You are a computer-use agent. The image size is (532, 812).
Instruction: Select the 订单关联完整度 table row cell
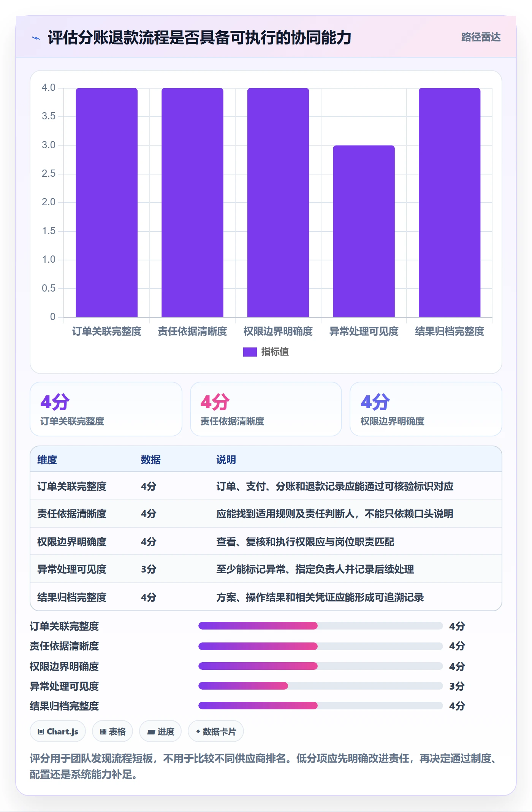(x=72, y=486)
